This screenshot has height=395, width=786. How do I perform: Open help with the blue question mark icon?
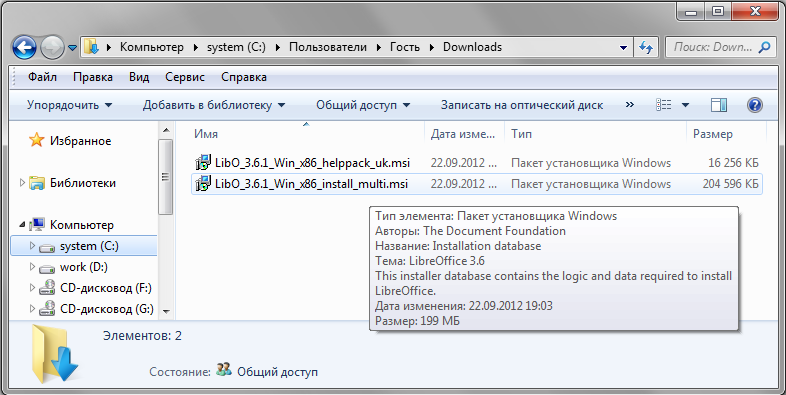tap(754, 105)
